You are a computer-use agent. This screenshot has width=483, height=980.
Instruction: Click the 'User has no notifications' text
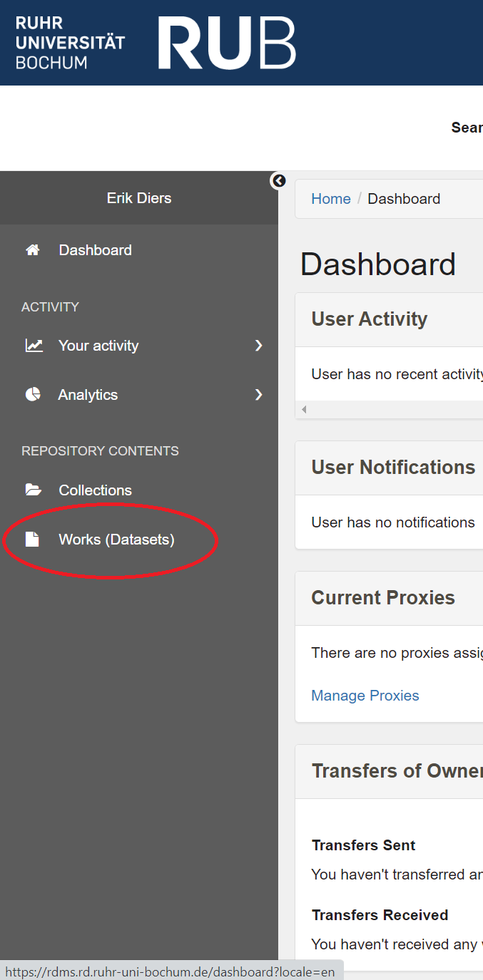click(393, 522)
